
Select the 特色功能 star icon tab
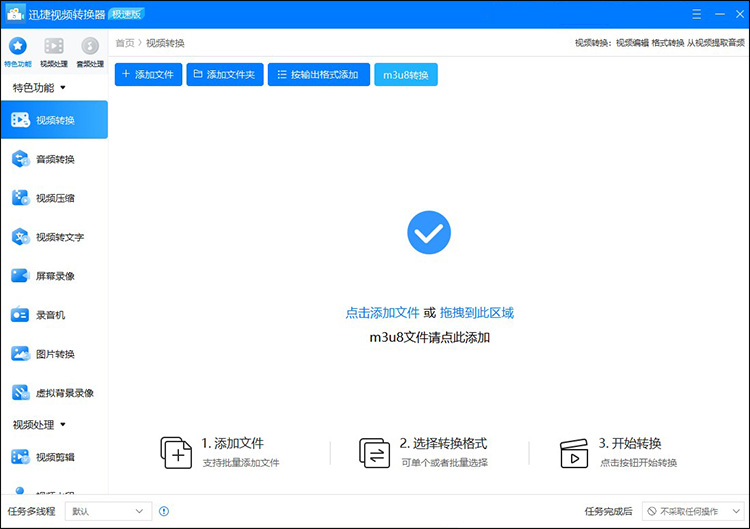pyautogui.click(x=18, y=52)
